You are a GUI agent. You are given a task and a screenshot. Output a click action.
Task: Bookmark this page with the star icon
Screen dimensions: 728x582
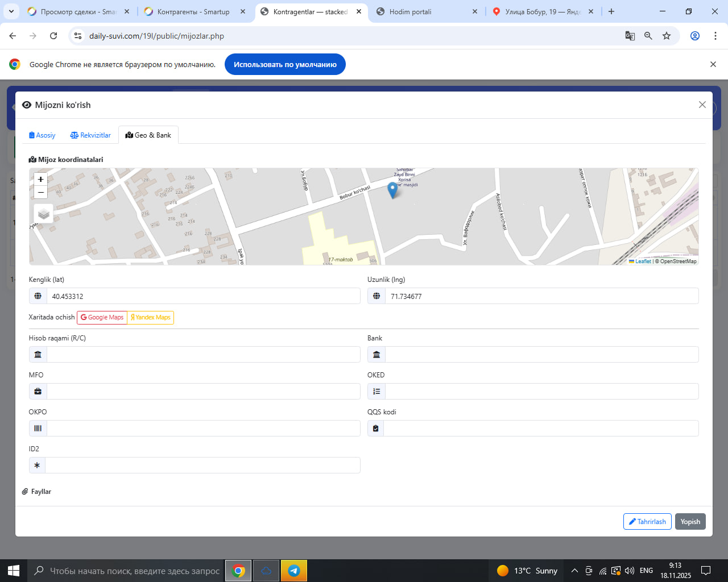click(667, 36)
